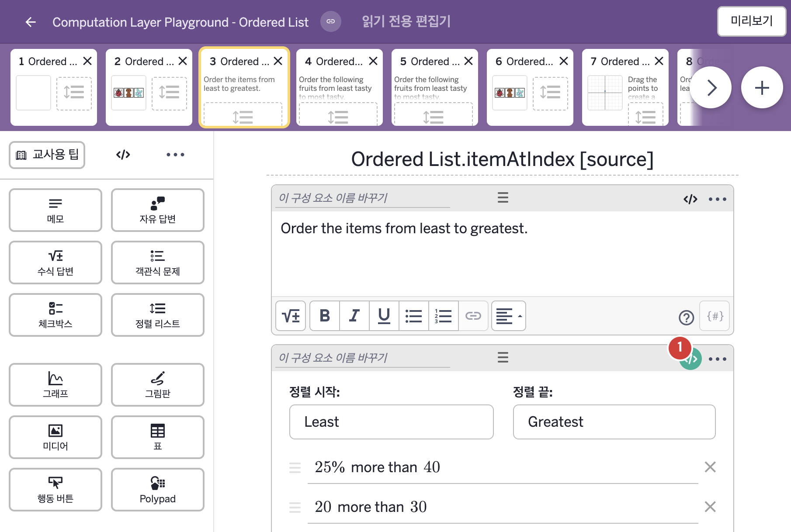Open the note editor help icon
791x532 pixels.
pos(686,318)
